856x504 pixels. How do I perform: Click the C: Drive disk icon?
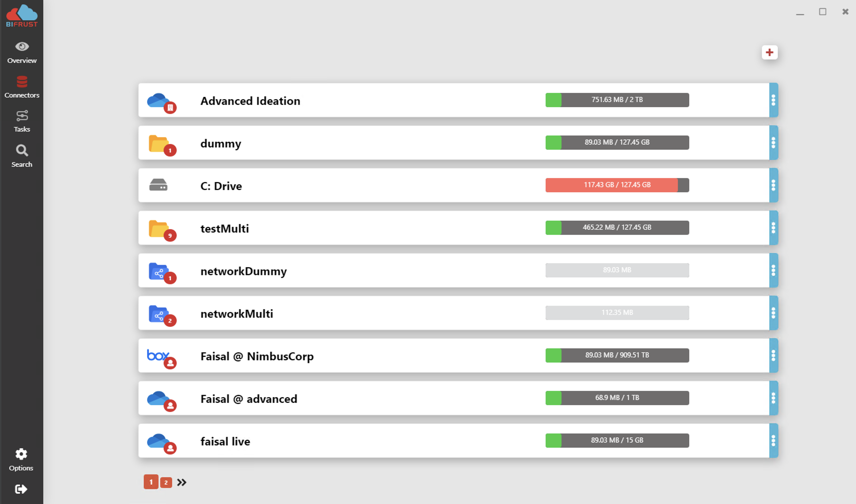(x=158, y=185)
